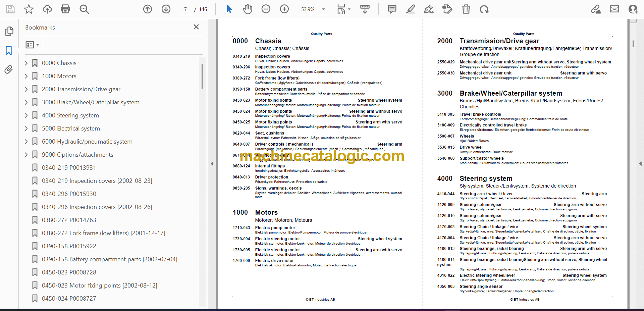Select the Hand pan tool
Screen dimensions: 644x311
click(x=248, y=9)
